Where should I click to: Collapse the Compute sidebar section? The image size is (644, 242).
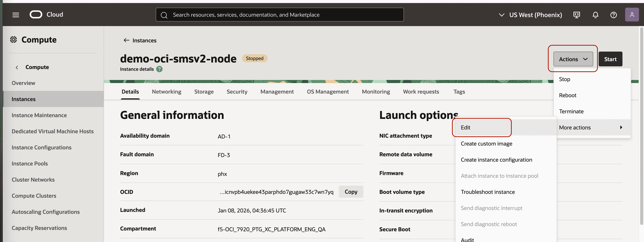(17, 67)
